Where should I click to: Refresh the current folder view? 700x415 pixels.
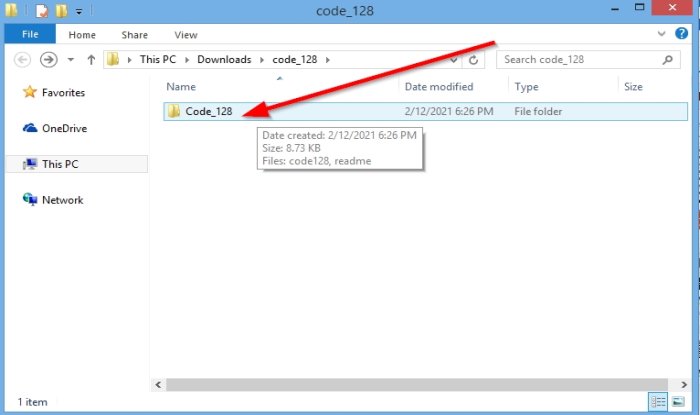tap(474, 60)
